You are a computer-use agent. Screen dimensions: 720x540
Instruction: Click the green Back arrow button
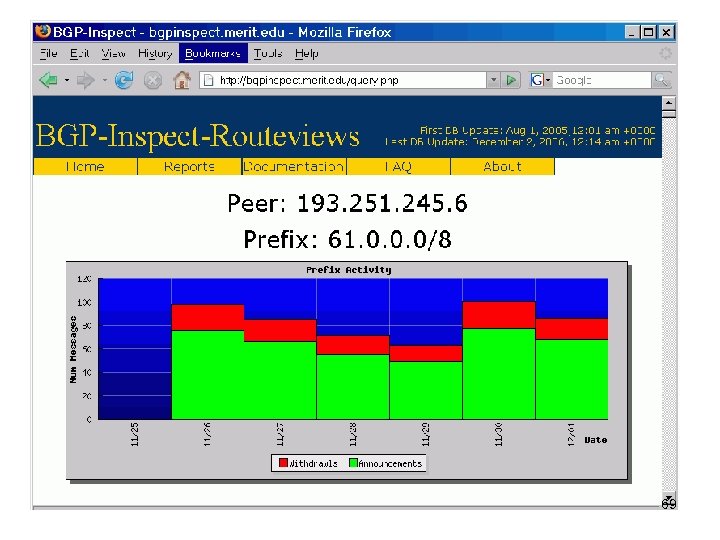point(49,80)
